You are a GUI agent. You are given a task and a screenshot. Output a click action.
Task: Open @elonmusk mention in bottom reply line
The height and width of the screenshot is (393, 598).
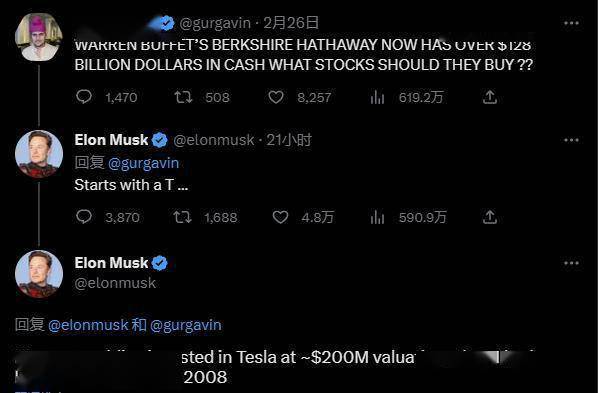88,325
